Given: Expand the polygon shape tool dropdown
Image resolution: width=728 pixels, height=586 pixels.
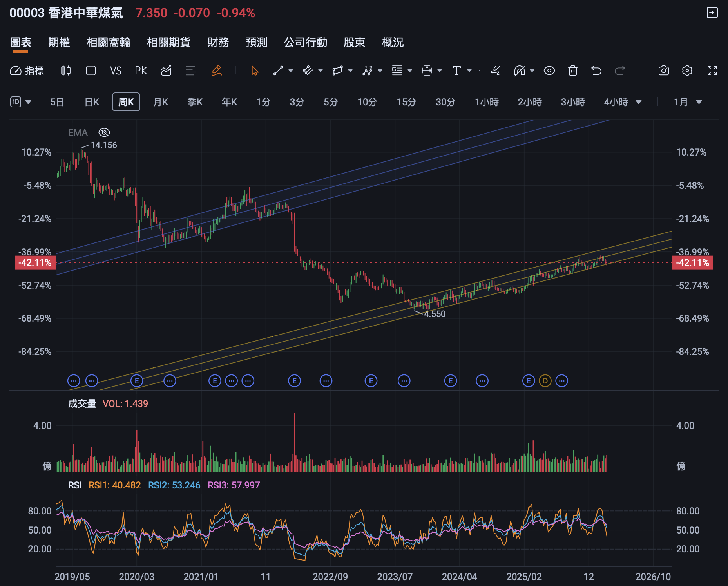Looking at the screenshot, I should pos(350,71).
